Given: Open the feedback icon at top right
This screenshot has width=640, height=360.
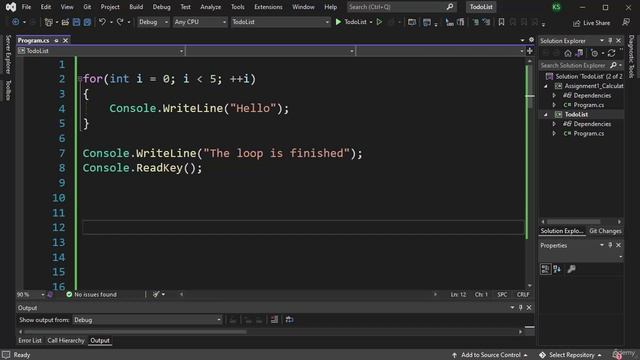Looking at the screenshot, I should click(626, 22).
